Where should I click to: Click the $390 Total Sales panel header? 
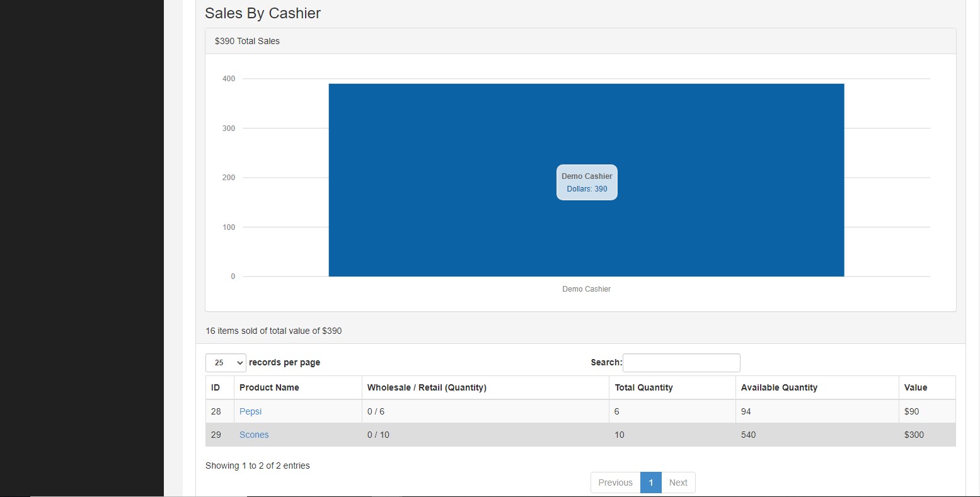click(247, 41)
